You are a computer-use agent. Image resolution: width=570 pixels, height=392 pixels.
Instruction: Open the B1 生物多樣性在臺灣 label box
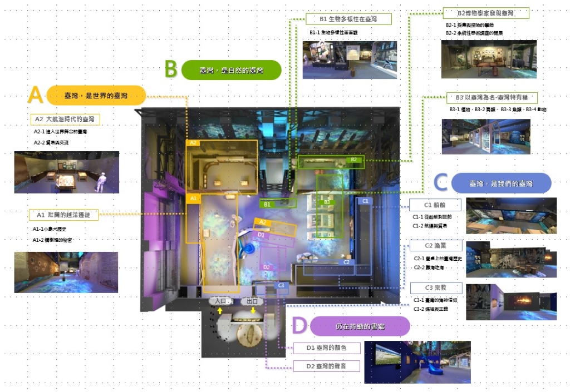(x=348, y=19)
